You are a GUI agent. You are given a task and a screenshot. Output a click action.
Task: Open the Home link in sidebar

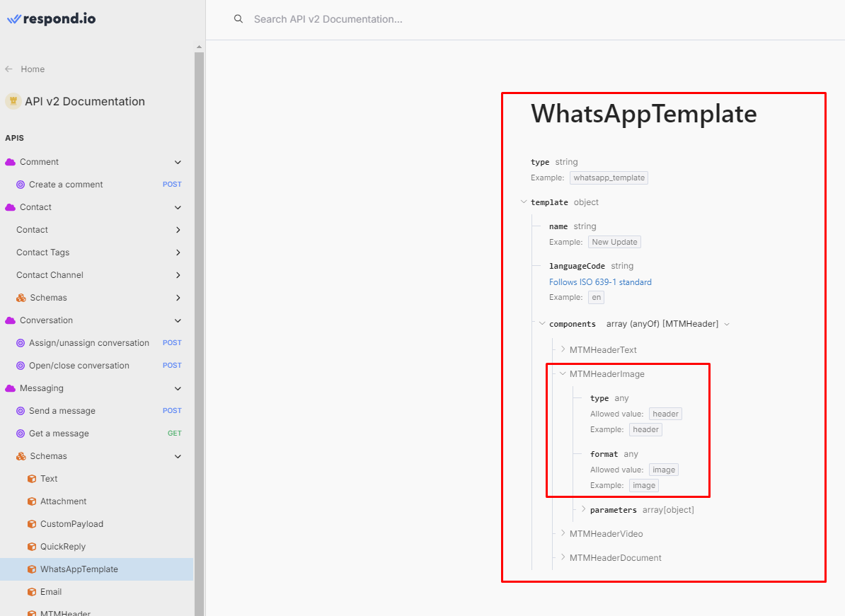33,69
